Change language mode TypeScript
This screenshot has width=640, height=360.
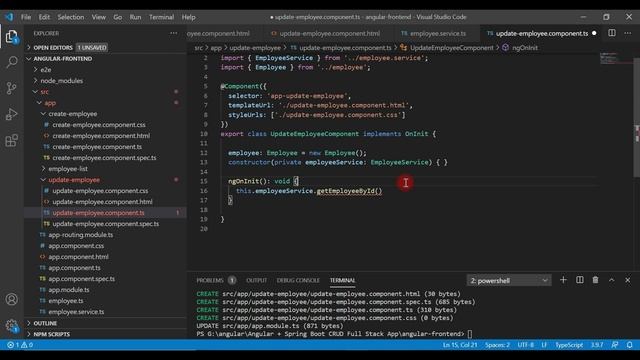coord(569,345)
